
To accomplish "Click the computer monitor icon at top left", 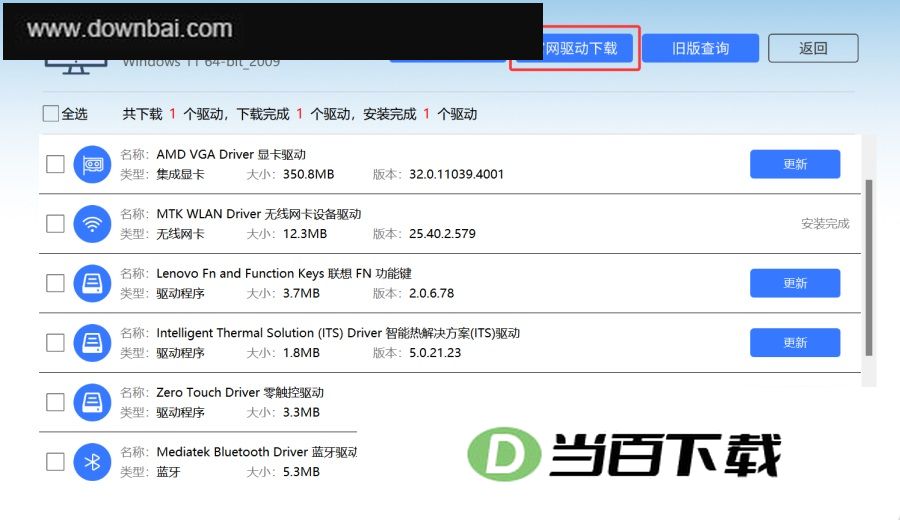I will [x=76, y=67].
